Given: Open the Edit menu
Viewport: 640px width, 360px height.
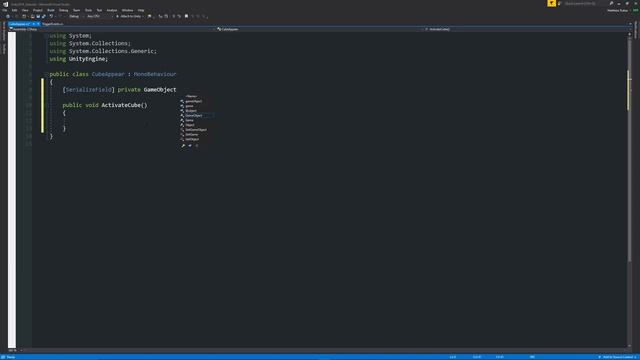Looking at the screenshot, I should tap(14, 10).
